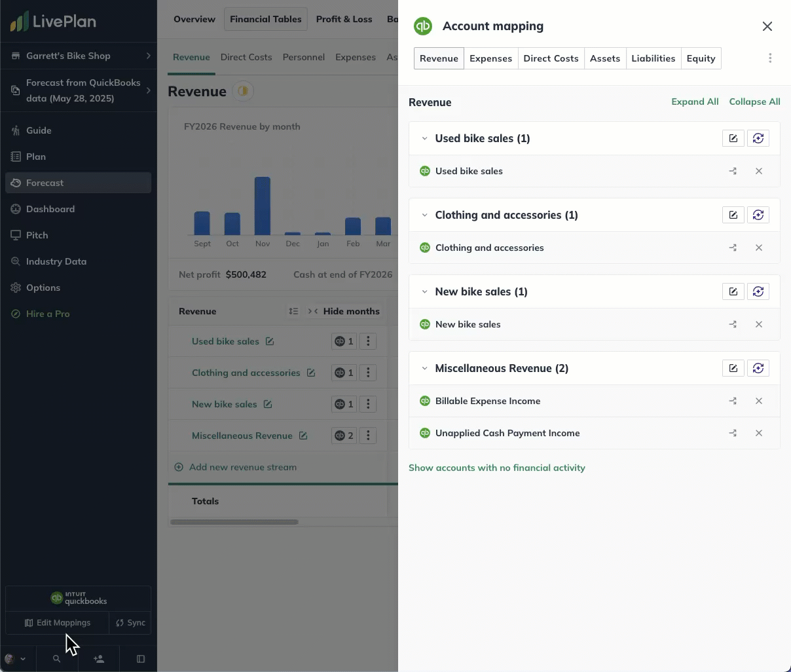The width and height of the screenshot is (791, 672).
Task: Toggle Hide months in the Revenue table
Action: 344,311
